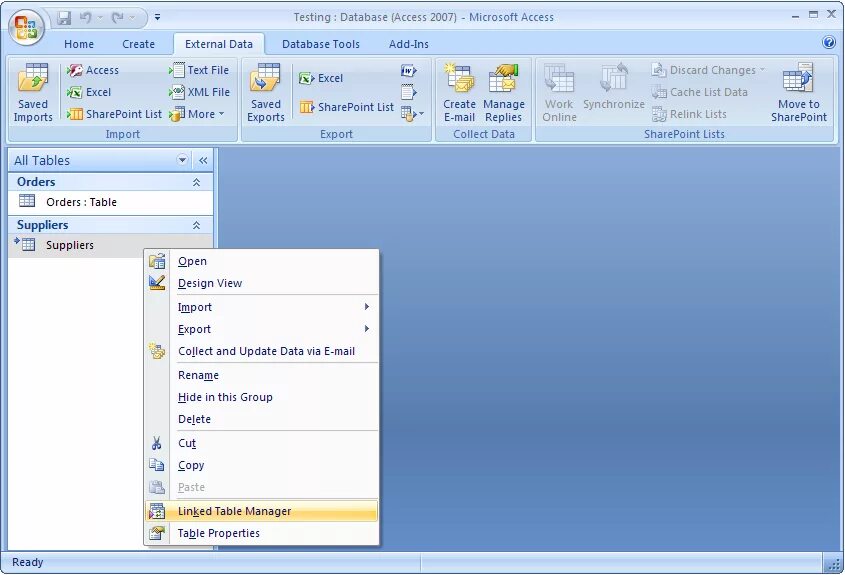Click Manage Replies button

click(504, 92)
